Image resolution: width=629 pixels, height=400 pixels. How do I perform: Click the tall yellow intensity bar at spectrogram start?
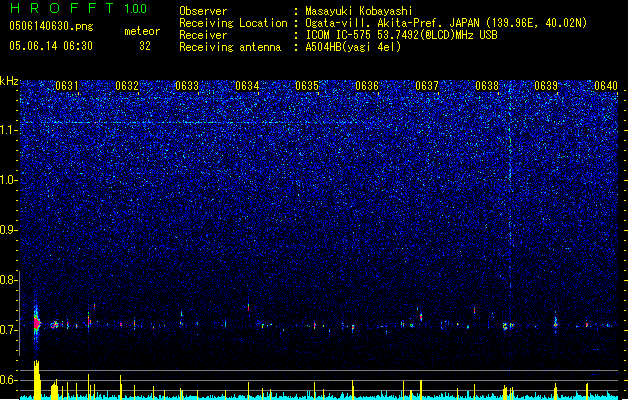pyautogui.click(x=37, y=380)
